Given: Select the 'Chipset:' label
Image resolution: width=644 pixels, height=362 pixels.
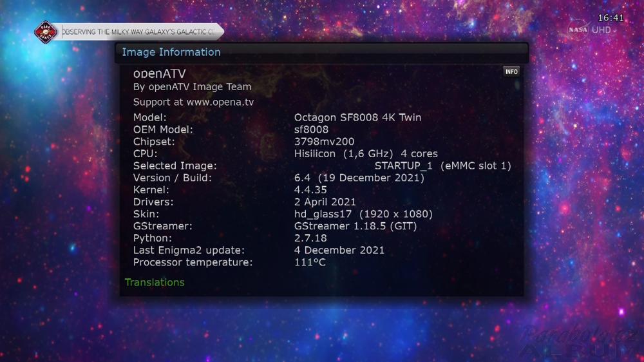Looking at the screenshot, I should tap(154, 141).
